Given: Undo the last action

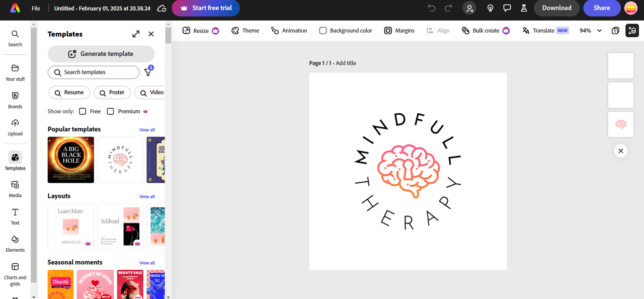Looking at the screenshot, I should [431, 8].
